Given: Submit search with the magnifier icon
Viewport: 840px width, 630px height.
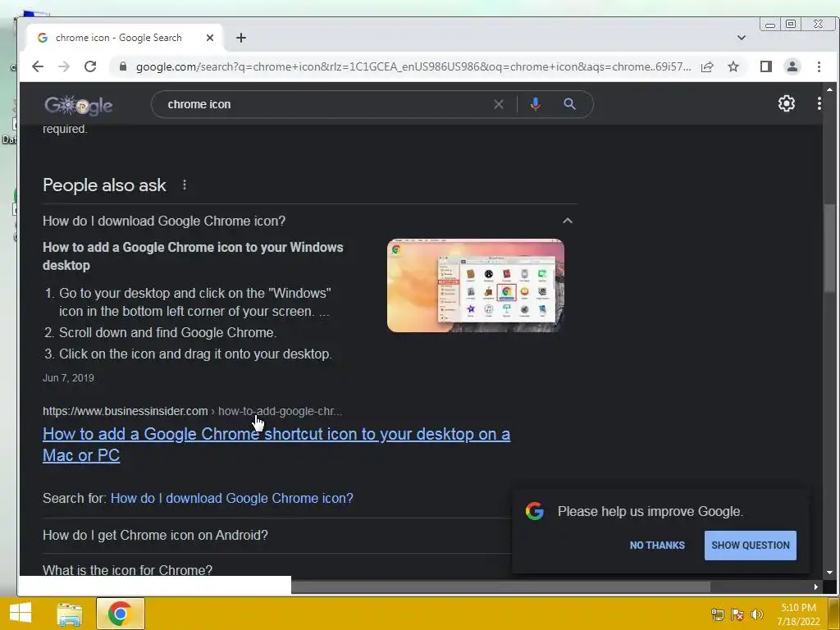Looking at the screenshot, I should [569, 104].
